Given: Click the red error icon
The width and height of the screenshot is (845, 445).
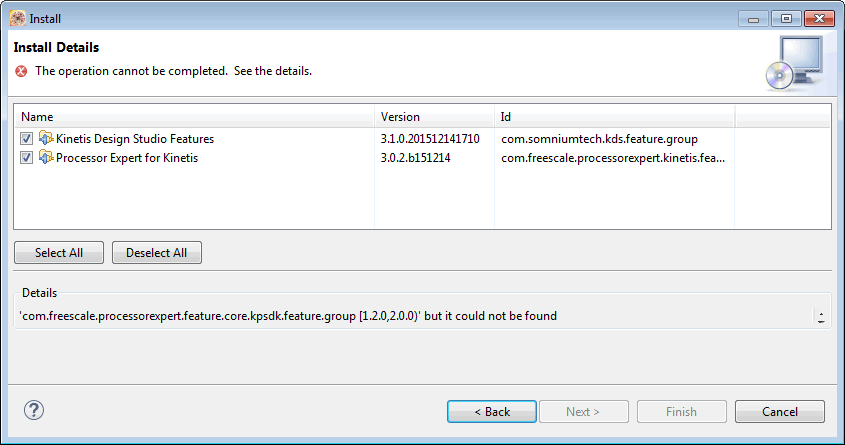Looking at the screenshot, I should pos(21,71).
